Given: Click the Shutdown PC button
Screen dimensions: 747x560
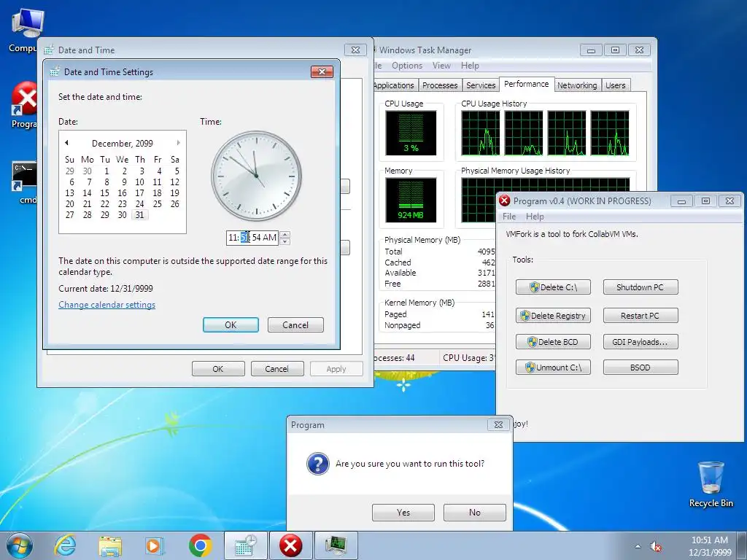Looking at the screenshot, I should click(640, 287).
